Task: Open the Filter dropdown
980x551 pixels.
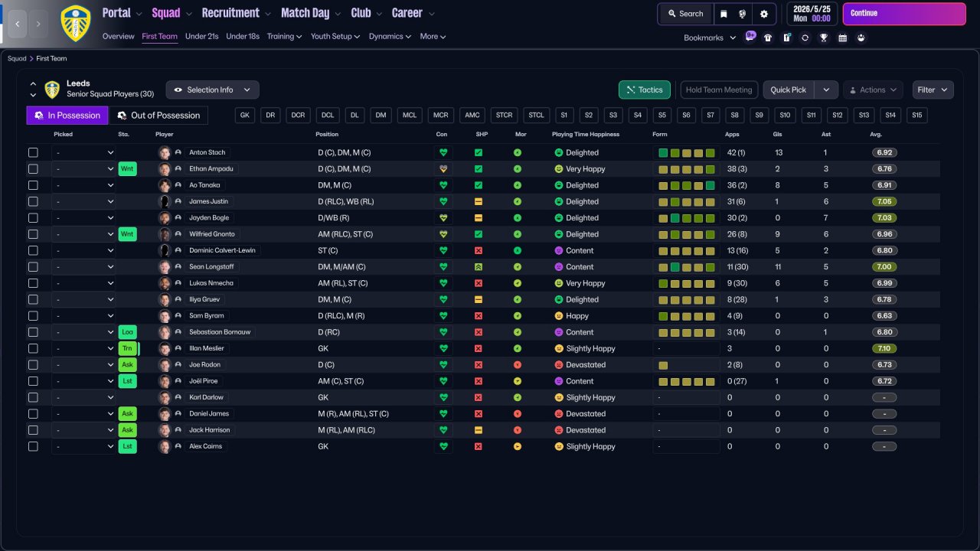Action: coord(933,90)
